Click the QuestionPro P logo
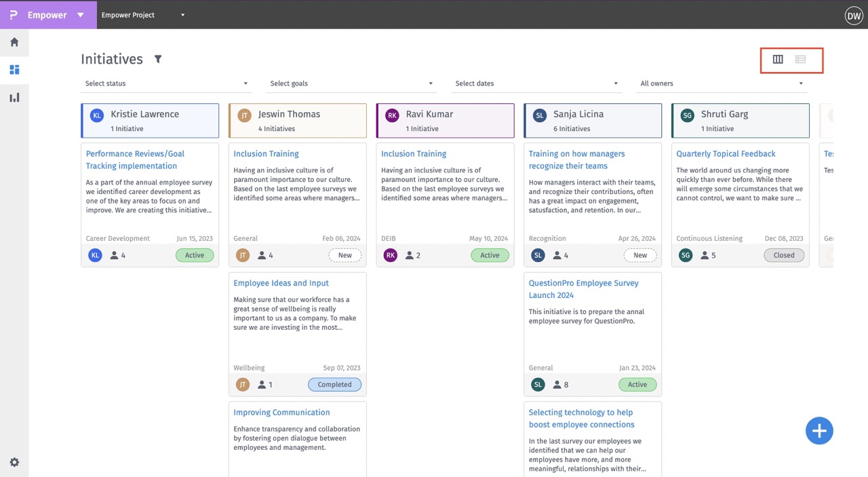The image size is (868, 477). [x=14, y=15]
